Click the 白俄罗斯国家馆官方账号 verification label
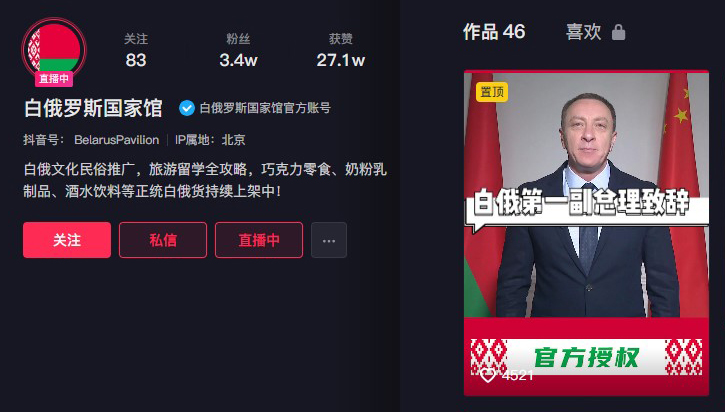This screenshot has width=725, height=412. tap(265, 108)
